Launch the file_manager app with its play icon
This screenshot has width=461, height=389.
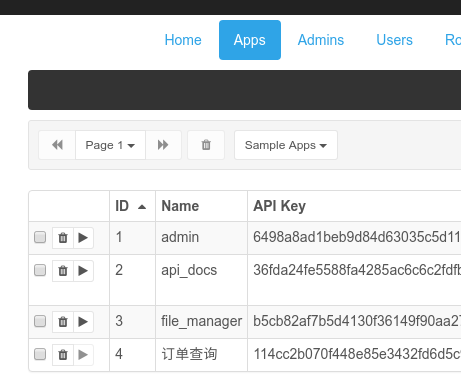(x=83, y=322)
